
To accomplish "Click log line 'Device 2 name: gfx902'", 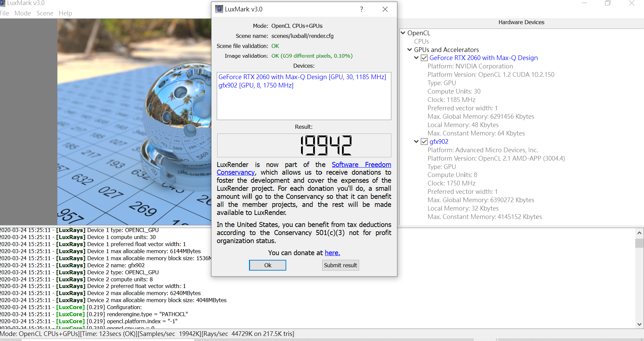I will click(x=72, y=265).
